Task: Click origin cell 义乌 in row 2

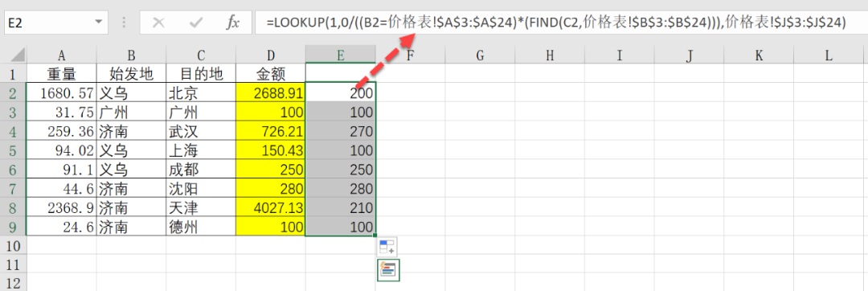Action: coord(131,92)
